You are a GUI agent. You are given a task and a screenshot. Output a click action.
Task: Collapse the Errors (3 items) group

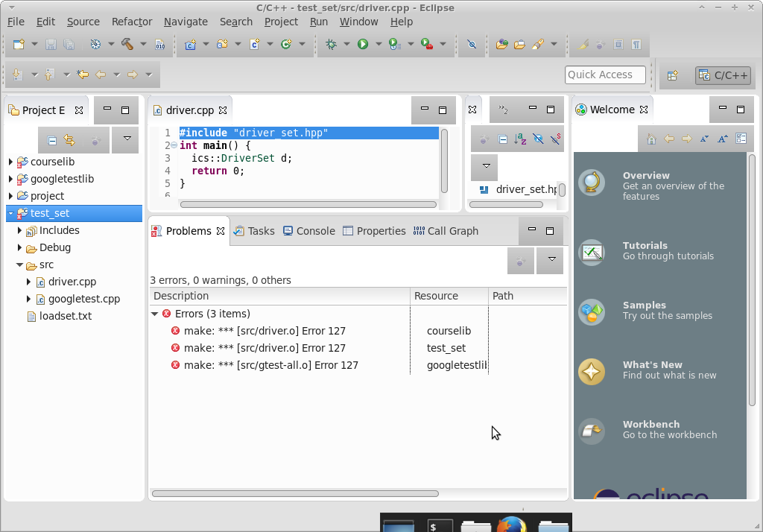click(155, 314)
